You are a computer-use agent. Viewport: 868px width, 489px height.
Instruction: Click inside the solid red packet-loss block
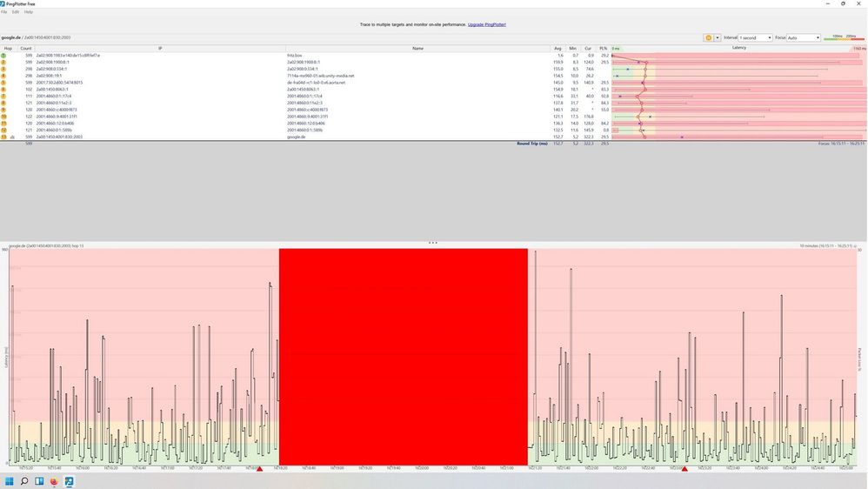[403, 358]
